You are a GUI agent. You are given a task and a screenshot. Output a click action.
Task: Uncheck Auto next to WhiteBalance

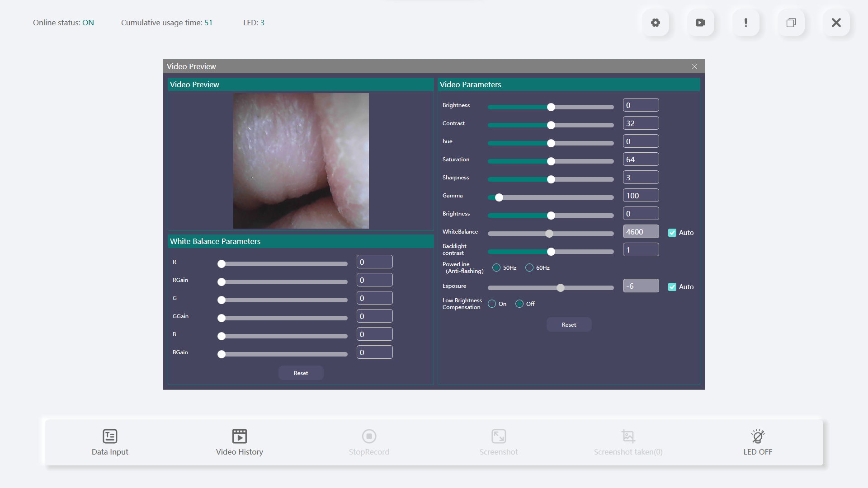[672, 232]
